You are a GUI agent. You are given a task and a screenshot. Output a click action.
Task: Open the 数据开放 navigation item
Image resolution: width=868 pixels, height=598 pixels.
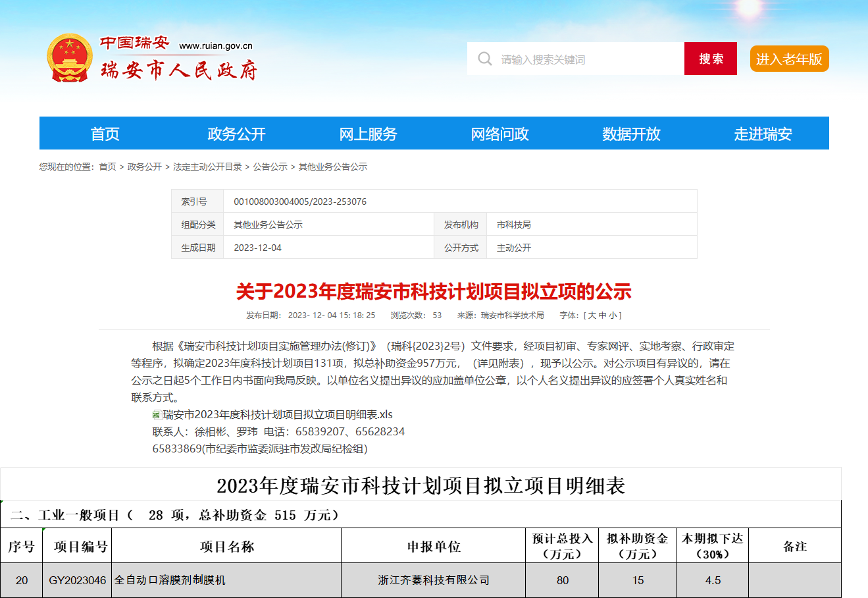(631, 134)
